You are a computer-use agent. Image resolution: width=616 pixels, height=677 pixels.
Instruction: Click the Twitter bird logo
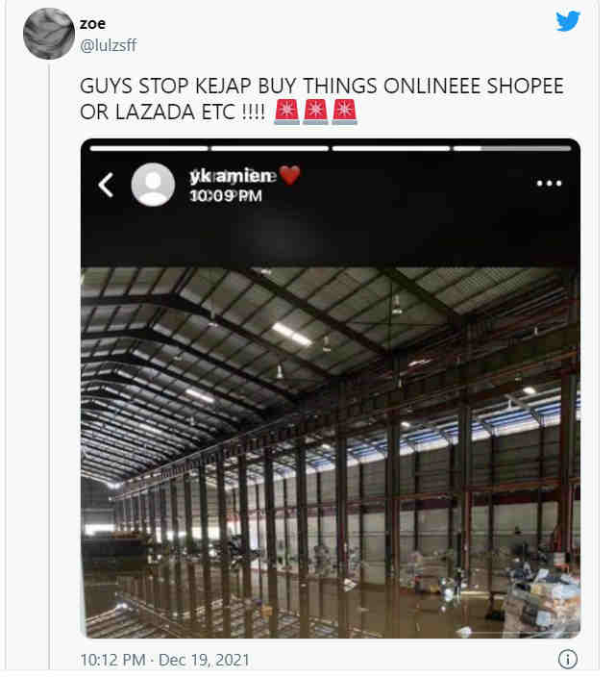tap(568, 21)
